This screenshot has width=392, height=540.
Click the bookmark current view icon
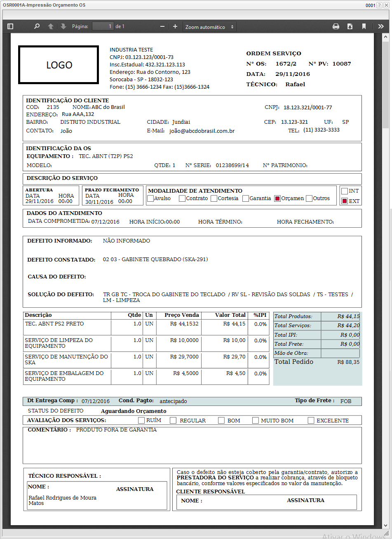(364, 26)
